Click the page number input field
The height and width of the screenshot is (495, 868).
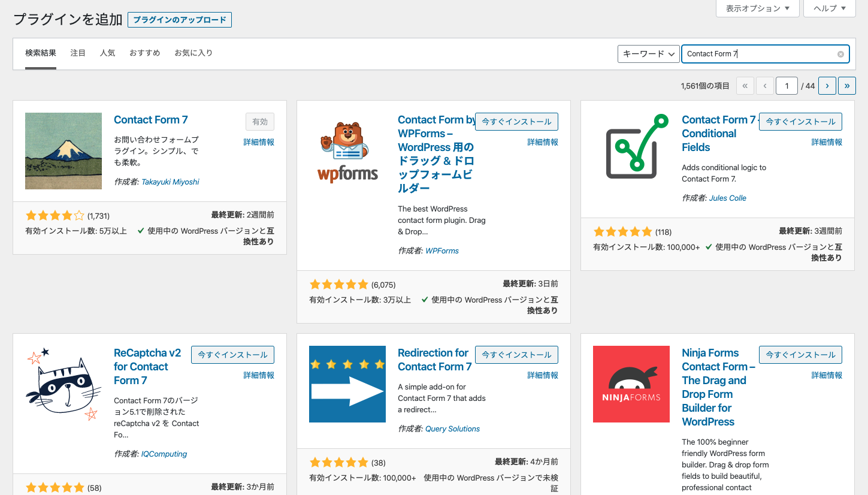[x=787, y=86]
